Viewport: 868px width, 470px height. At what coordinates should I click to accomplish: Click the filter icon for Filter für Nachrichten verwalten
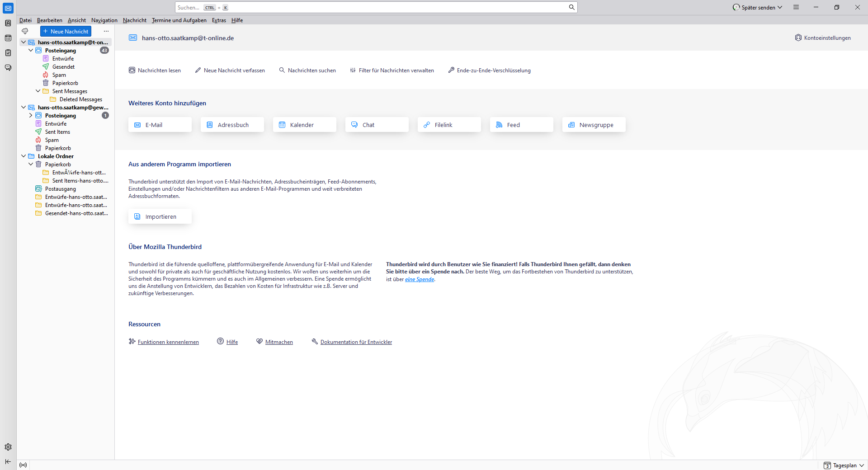[353, 70]
